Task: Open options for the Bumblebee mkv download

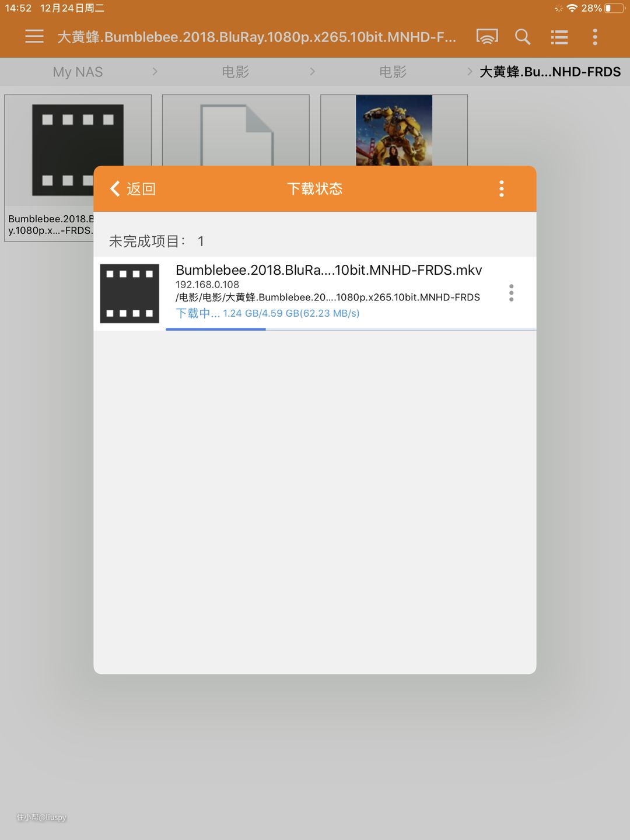Action: [x=512, y=293]
